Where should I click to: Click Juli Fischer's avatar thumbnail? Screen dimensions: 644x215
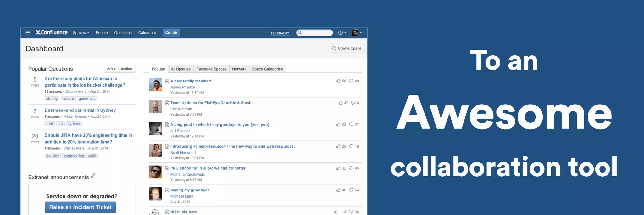[155, 128]
